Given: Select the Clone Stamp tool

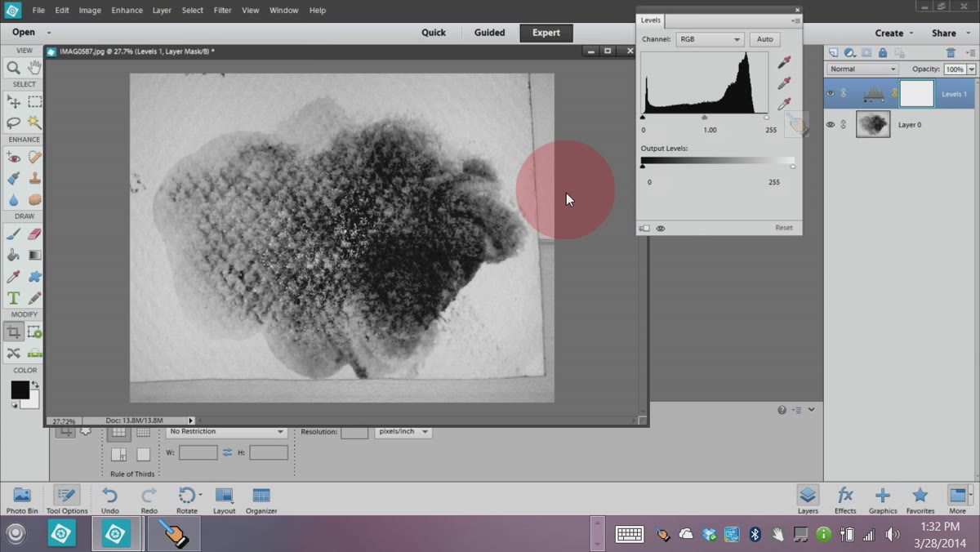Looking at the screenshot, I should 34,178.
